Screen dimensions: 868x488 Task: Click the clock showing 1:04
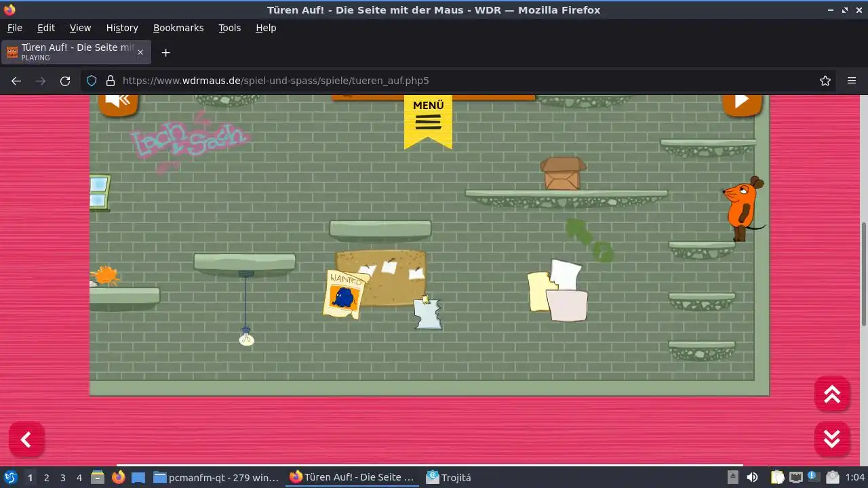tap(855, 478)
